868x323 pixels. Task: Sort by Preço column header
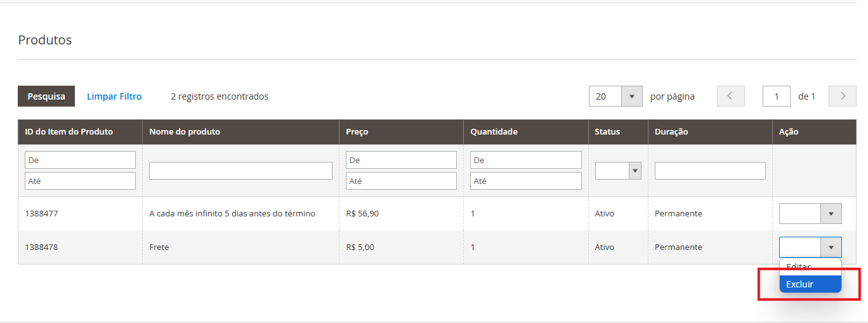click(357, 132)
